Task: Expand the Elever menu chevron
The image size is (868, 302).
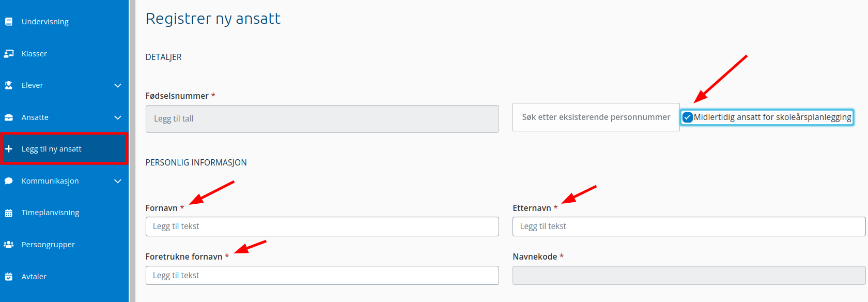Action: point(118,85)
